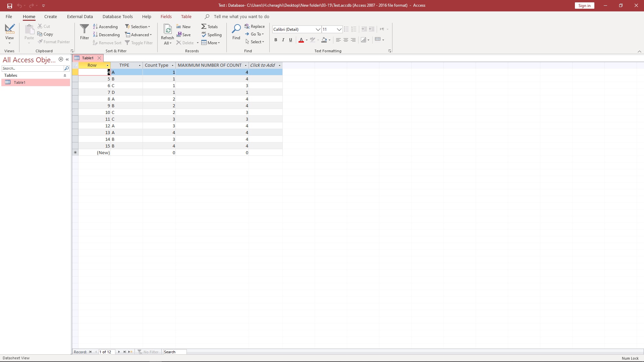Switch to the Create tab
The height and width of the screenshot is (362, 644).
(x=51, y=16)
